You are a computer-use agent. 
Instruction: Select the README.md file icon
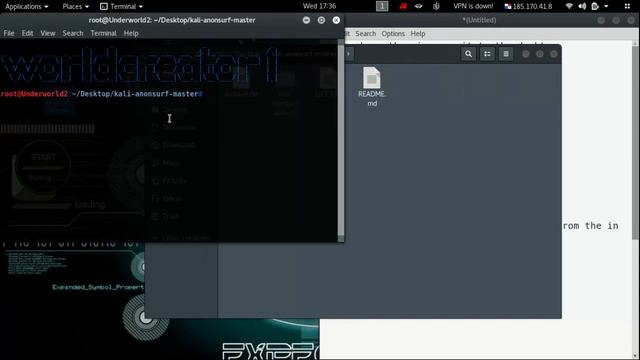pos(372,87)
